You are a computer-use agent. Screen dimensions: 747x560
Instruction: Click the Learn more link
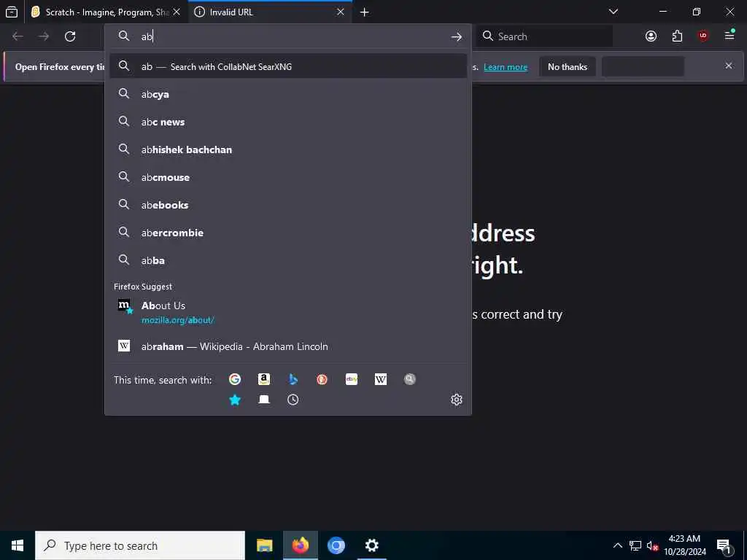(x=506, y=67)
